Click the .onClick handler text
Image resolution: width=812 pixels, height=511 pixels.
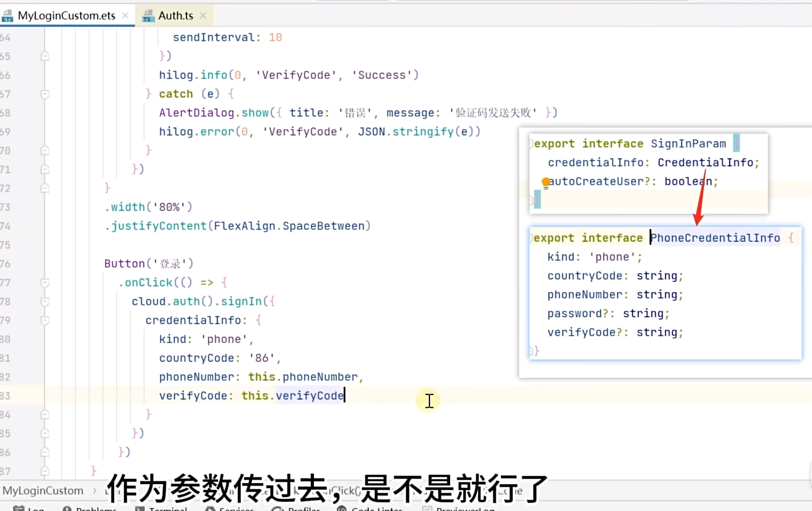(145, 282)
